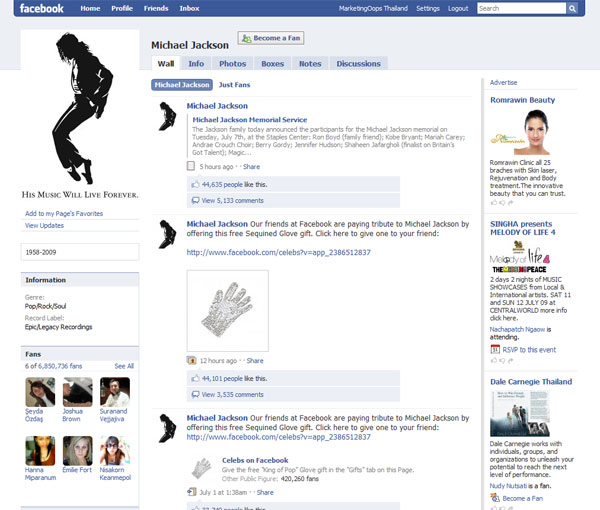Open Inbox in top navigation
The height and width of the screenshot is (510, 600).
(189, 8)
